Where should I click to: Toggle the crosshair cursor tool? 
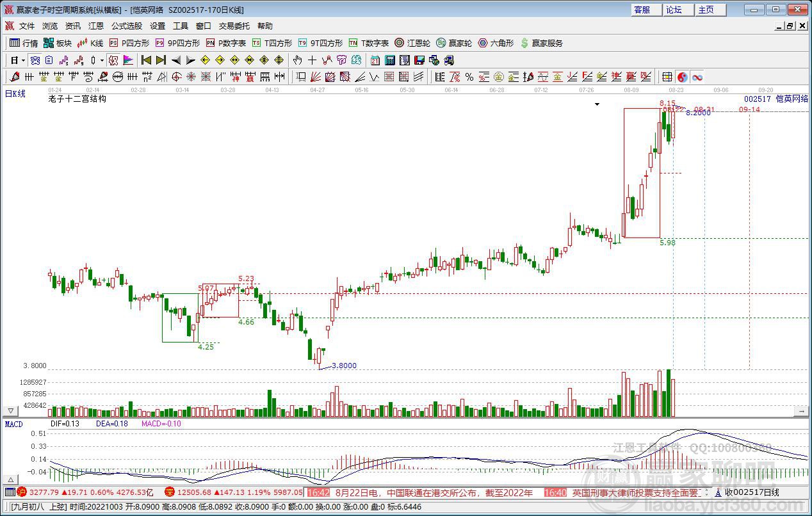pos(312,60)
